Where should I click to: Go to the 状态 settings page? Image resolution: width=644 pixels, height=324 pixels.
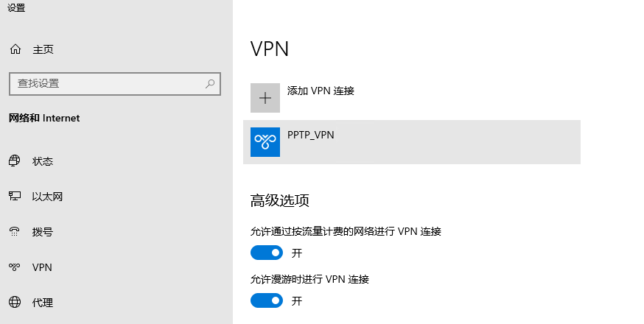(x=43, y=161)
